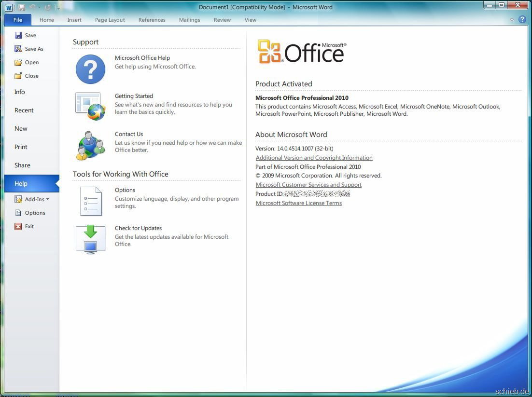Click the Save icon in the Quick Access Toolbar
The height and width of the screenshot is (397, 532).
(x=22, y=7)
